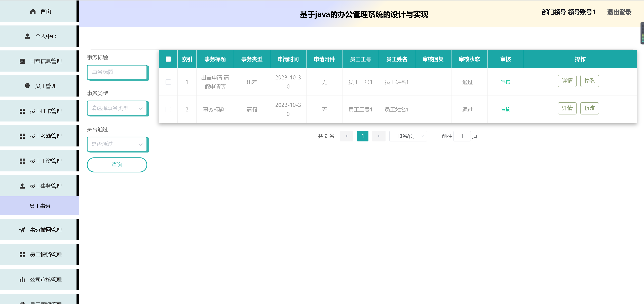
Task: Click the grid icon beside 员工考勤管理
Action: [22, 136]
